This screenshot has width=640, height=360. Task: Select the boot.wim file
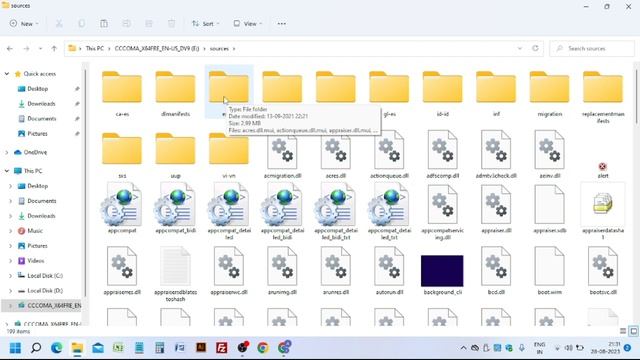coord(550,271)
